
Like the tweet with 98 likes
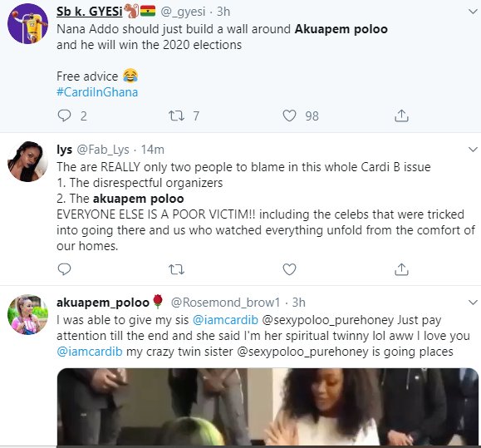[x=289, y=116]
